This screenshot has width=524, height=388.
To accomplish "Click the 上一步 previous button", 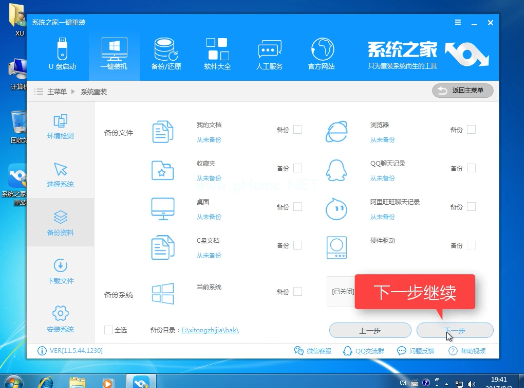I will coord(370,331).
